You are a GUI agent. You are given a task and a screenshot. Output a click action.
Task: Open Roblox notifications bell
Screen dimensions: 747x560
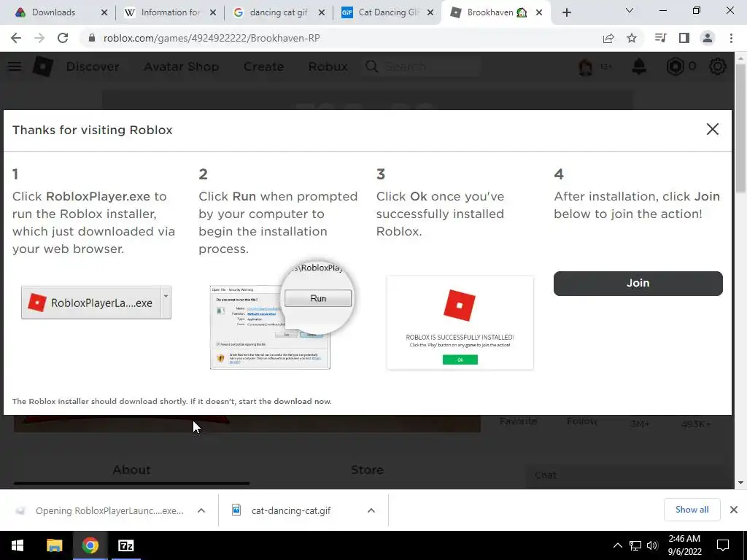[639, 66]
